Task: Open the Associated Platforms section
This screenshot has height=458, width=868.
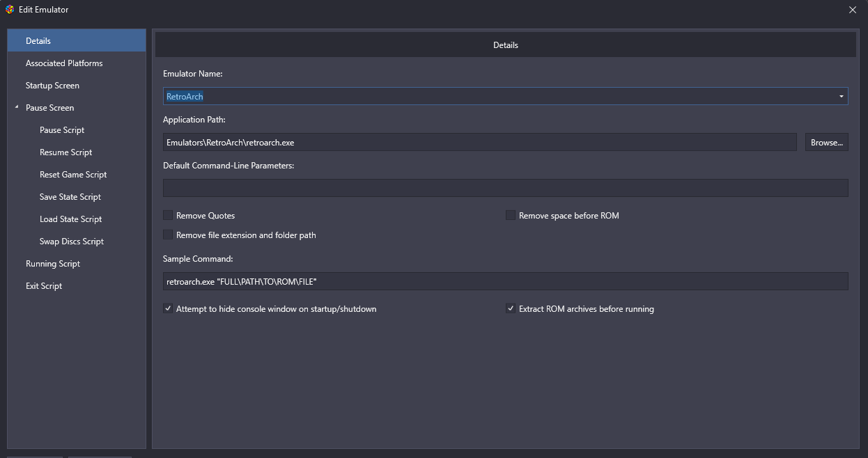Action: coord(77,63)
